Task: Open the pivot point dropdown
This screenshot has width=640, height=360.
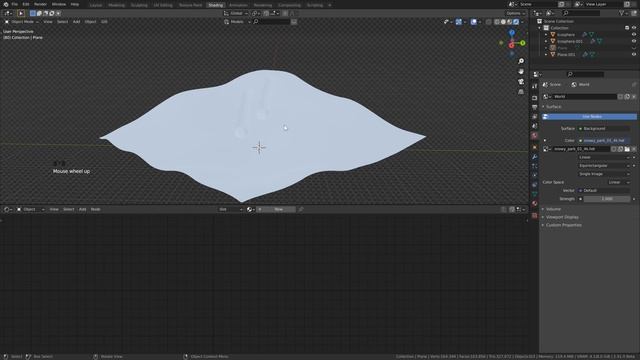Action: coord(256,13)
